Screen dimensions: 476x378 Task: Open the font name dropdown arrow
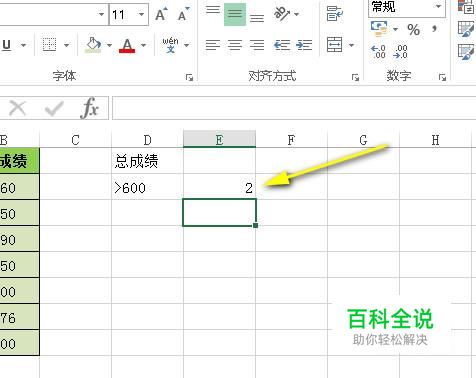[102, 14]
